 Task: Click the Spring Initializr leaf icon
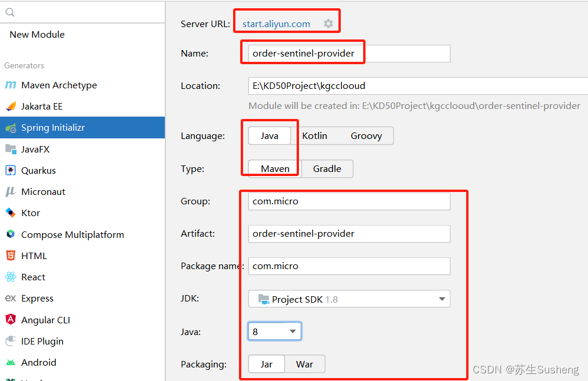click(11, 128)
